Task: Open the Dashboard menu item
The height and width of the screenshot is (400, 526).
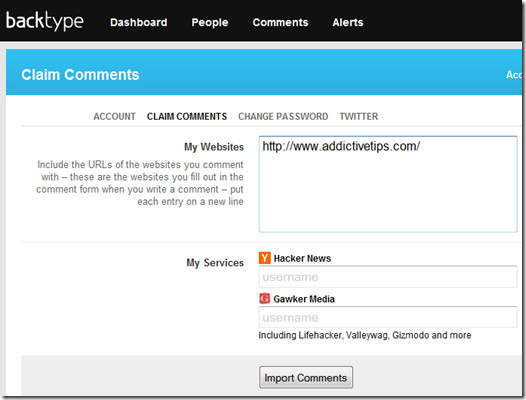Action: [x=139, y=22]
